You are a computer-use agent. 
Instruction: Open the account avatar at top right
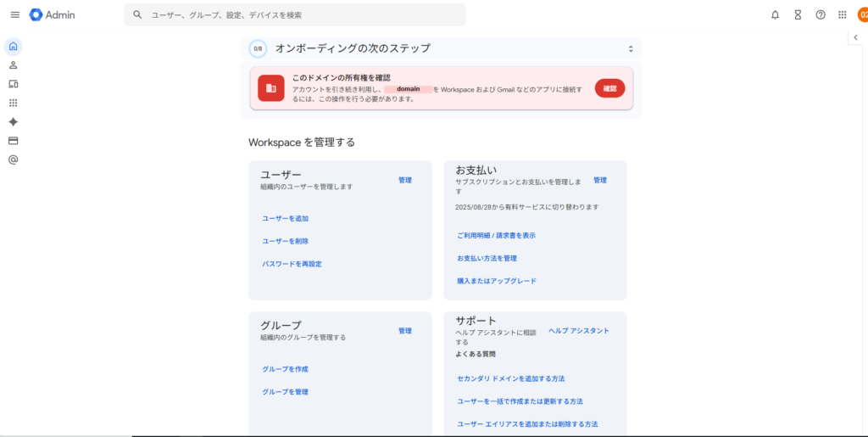click(862, 14)
